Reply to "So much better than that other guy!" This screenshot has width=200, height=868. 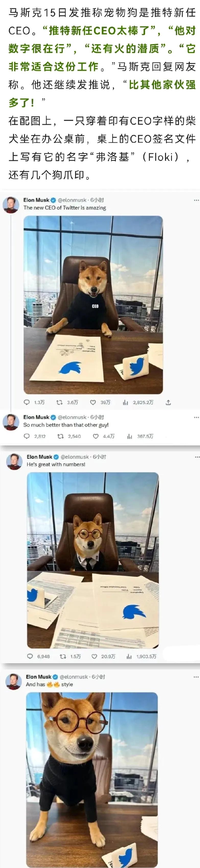point(27,436)
